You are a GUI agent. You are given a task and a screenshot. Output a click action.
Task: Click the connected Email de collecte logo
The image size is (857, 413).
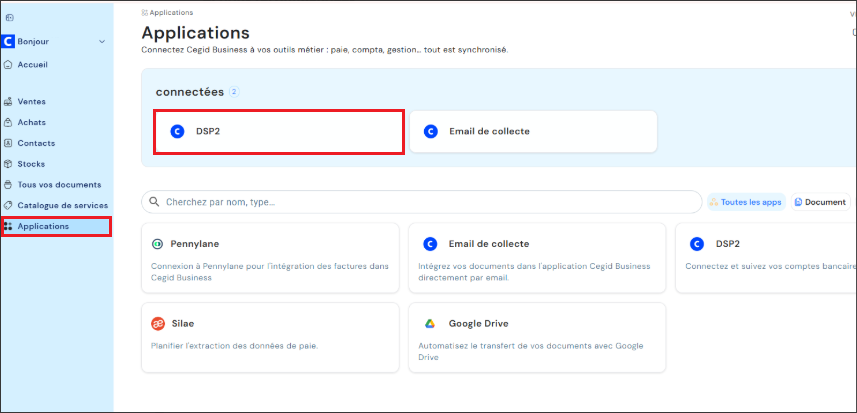[431, 132]
